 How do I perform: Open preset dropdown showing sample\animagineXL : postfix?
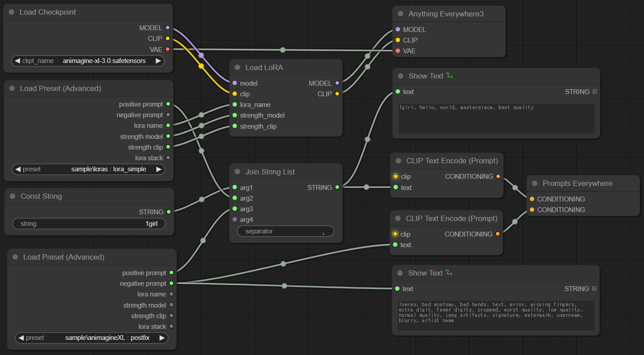click(91, 338)
